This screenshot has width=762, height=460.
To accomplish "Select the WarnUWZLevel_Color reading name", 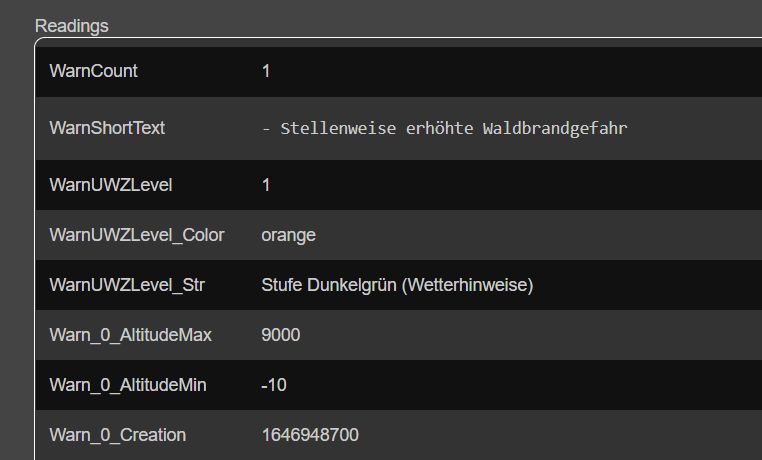I will pyautogui.click(x=137, y=235).
